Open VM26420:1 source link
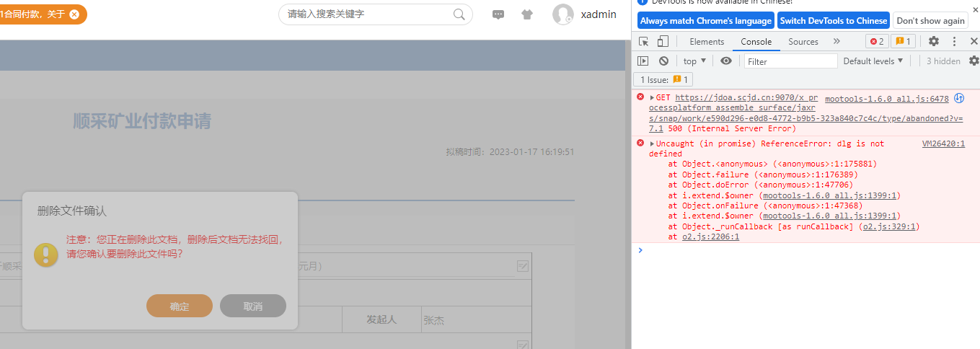The width and height of the screenshot is (980, 349). (943, 143)
